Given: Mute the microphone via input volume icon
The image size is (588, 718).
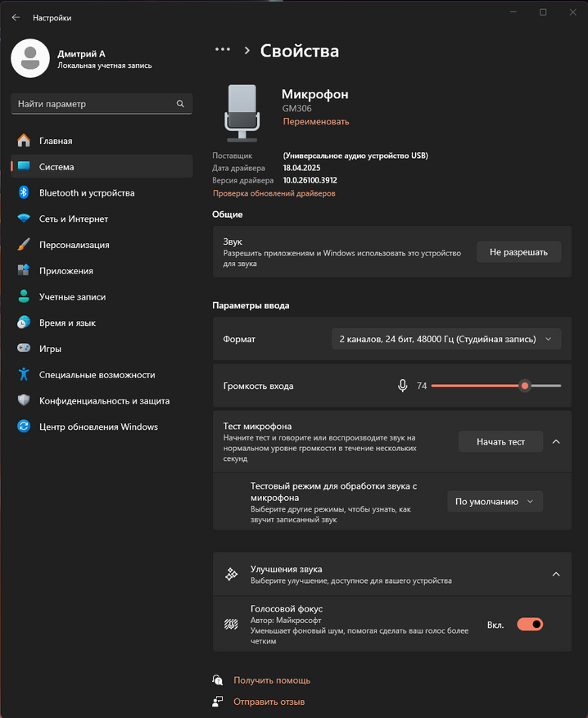Looking at the screenshot, I should [x=402, y=386].
